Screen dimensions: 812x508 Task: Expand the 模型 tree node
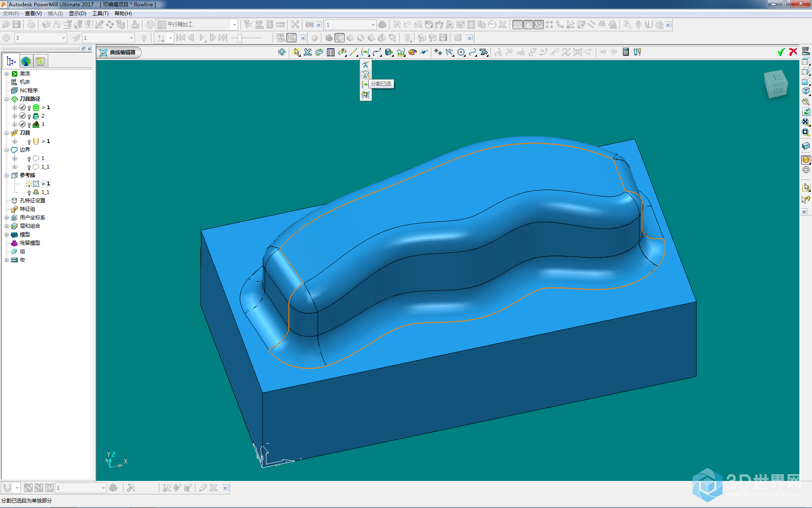point(7,235)
